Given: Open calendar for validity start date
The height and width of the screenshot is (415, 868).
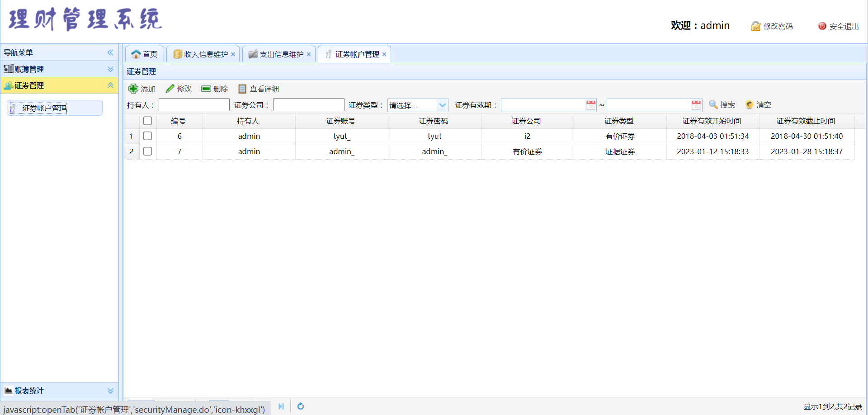Looking at the screenshot, I should [591, 105].
